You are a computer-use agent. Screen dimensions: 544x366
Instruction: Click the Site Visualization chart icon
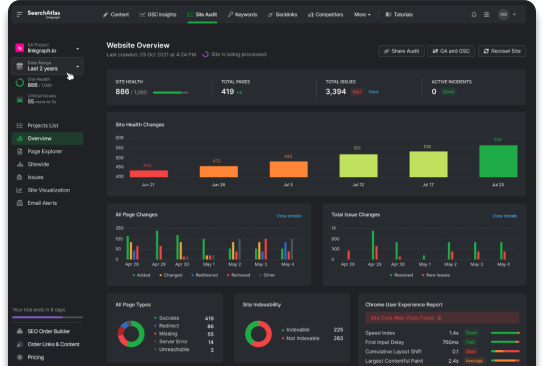pyautogui.click(x=20, y=190)
